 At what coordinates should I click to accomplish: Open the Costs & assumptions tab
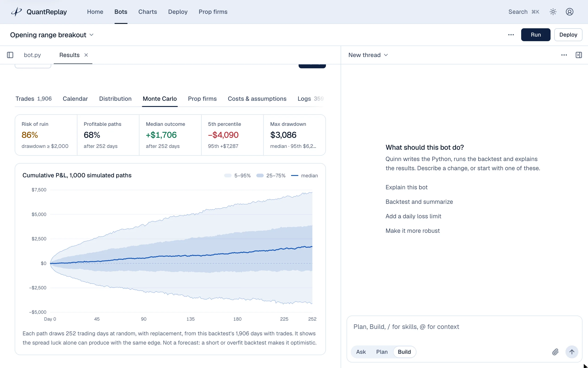point(257,99)
